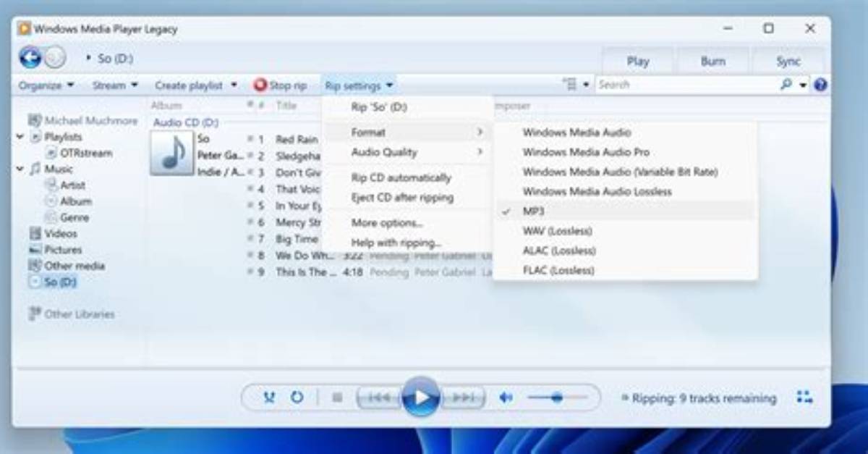Choose Rip 'So' (D:) menu entry
Image resolution: width=868 pixels, height=454 pixels.
coord(408,107)
